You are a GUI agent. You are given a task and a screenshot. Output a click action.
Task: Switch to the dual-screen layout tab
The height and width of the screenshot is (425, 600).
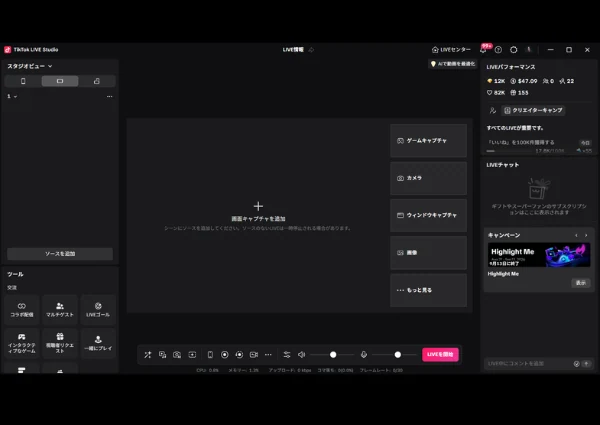click(97, 81)
